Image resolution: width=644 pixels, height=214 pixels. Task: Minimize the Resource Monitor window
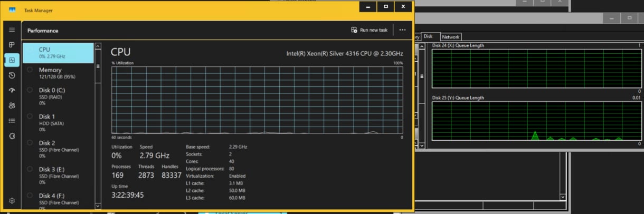click(x=612, y=17)
